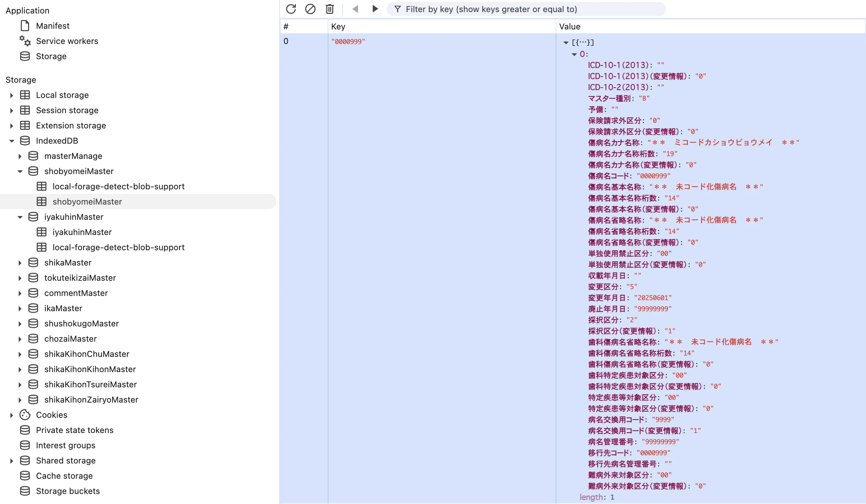Select the local-forage-detect-blob-support store under shobyomeiMaster
This screenshot has width=866, height=504.
click(118, 186)
